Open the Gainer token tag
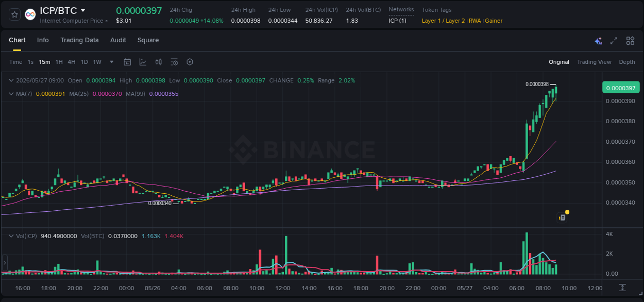Image resolution: width=644 pixels, height=302 pixels. [494, 21]
